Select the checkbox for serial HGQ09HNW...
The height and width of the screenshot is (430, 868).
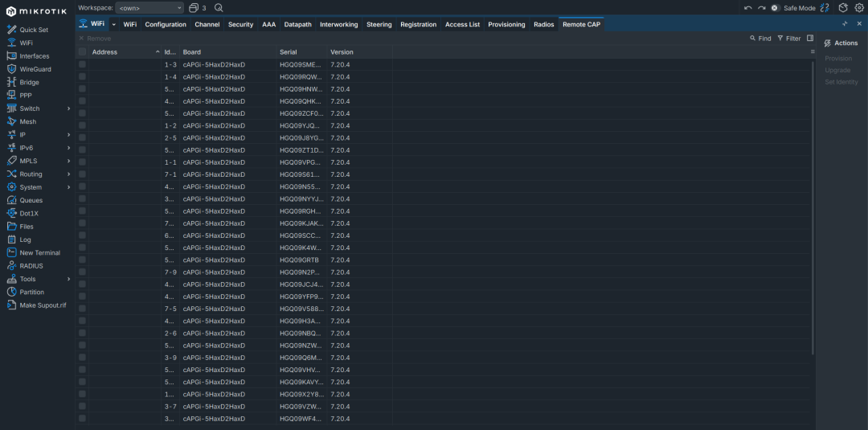pyautogui.click(x=82, y=88)
